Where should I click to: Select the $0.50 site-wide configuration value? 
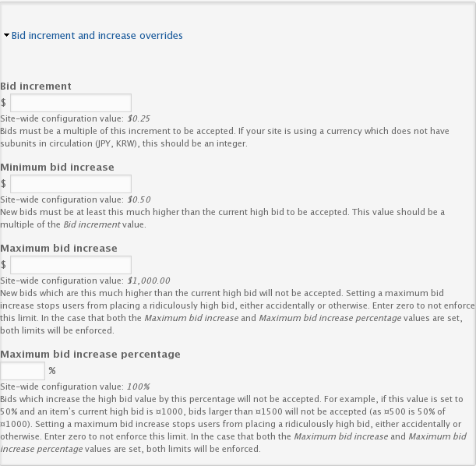pos(139,199)
